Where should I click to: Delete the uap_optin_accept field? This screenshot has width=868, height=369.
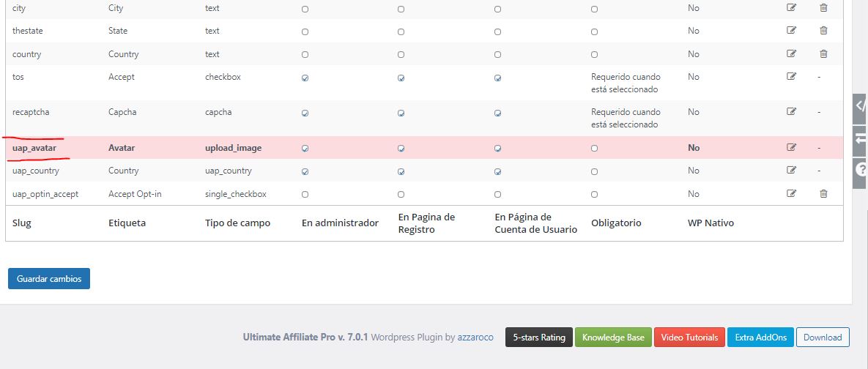tap(823, 194)
